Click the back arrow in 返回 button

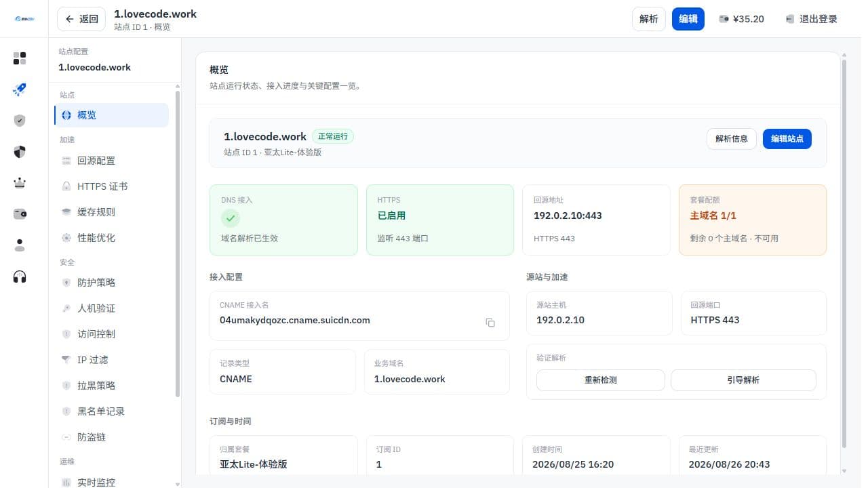[69, 19]
